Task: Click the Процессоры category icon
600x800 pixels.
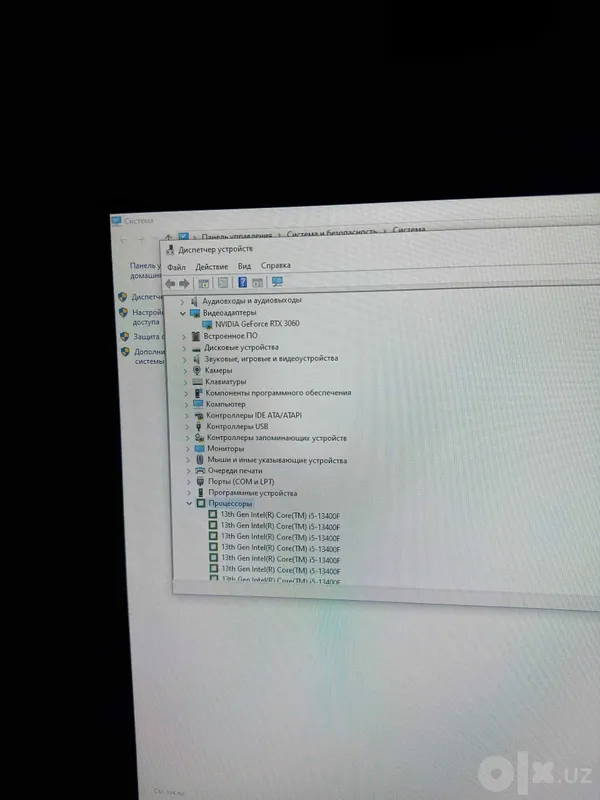Action: pos(201,504)
